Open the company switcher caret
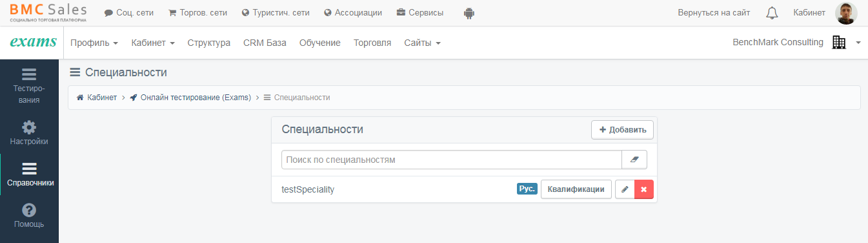The height and width of the screenshot is (243, 868). [858, 43]
